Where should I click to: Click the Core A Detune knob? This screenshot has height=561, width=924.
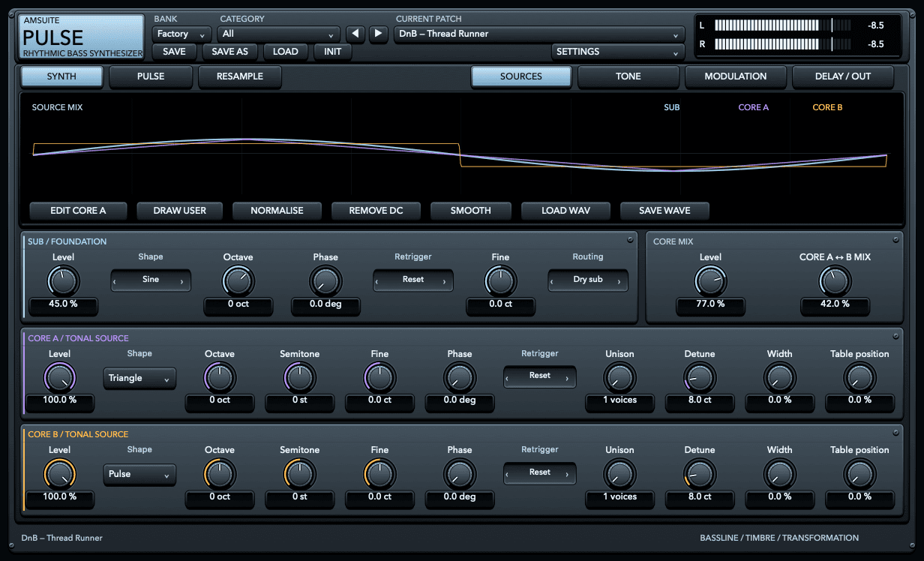tap(700, 377)
